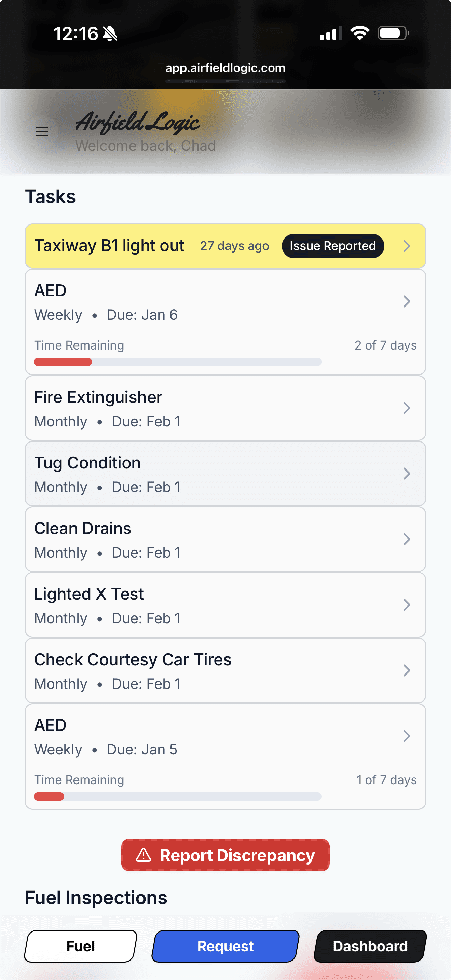This screenshot has height=980, width=451.
Task: Tap the app.airfieldlogic.com address bar
Action: coord(225,68)
